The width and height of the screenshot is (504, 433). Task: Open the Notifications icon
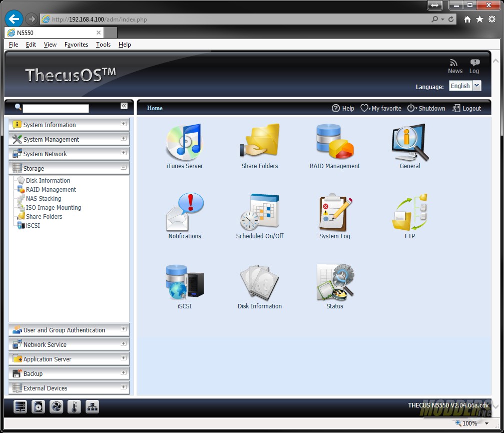click(185, 212)
